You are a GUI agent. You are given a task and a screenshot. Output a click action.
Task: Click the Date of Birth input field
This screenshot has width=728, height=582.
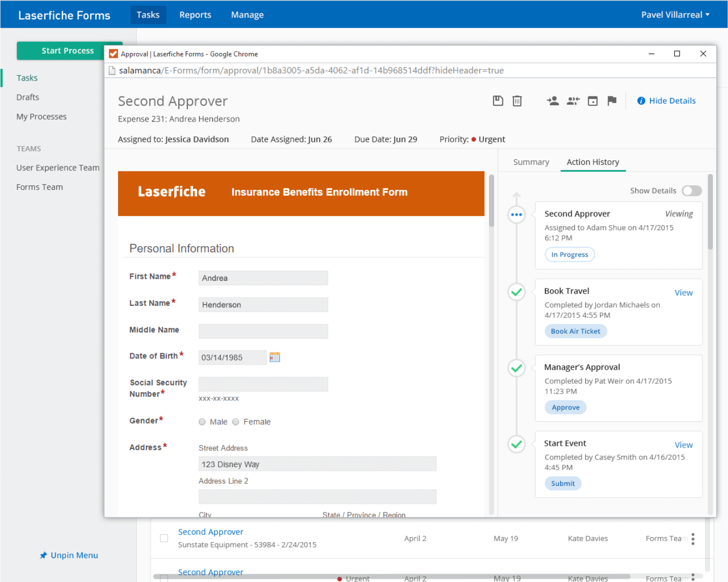[x=233, y=357]
